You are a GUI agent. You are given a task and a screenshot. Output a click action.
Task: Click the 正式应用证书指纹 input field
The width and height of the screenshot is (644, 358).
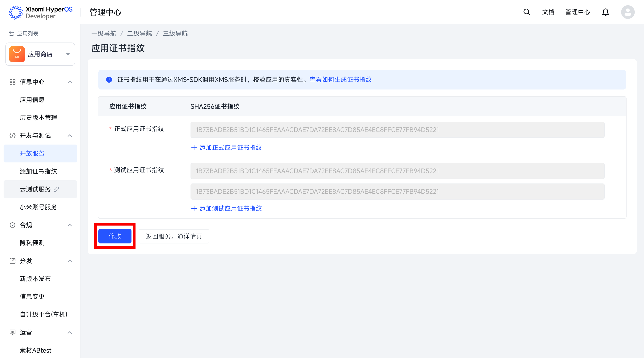(x=397, y=130)
